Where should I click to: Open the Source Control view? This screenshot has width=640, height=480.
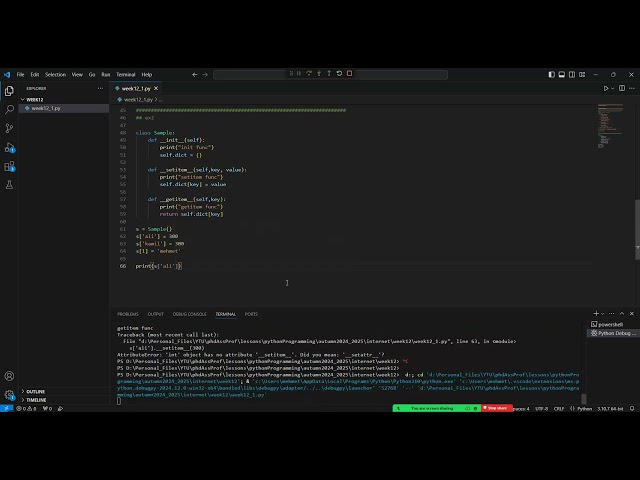click(9, 128)
